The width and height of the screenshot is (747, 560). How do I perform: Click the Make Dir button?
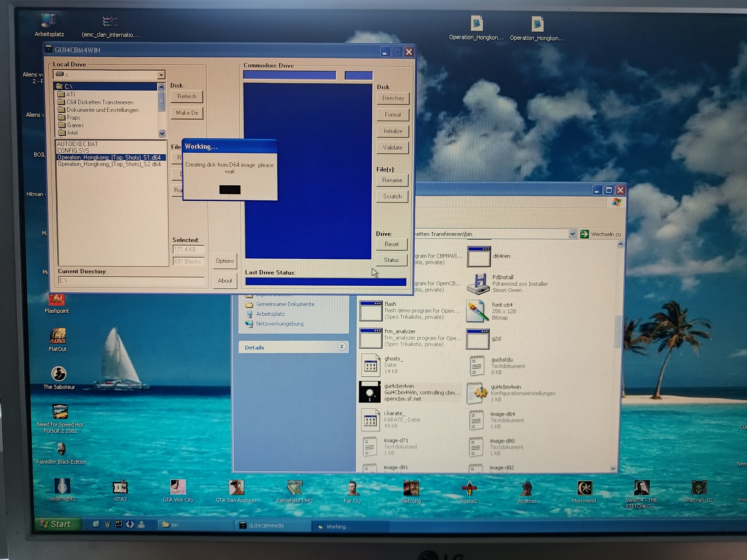[x=187, y=113]
